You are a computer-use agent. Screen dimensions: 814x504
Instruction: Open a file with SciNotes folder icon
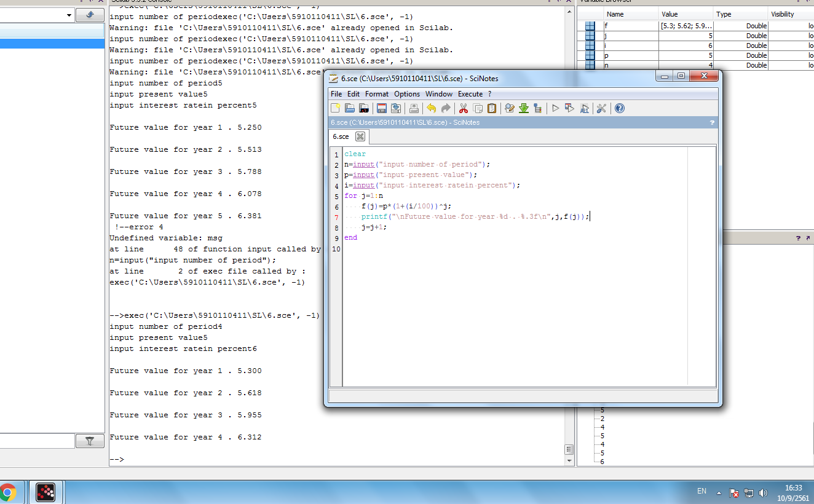[x=350, y=108]
